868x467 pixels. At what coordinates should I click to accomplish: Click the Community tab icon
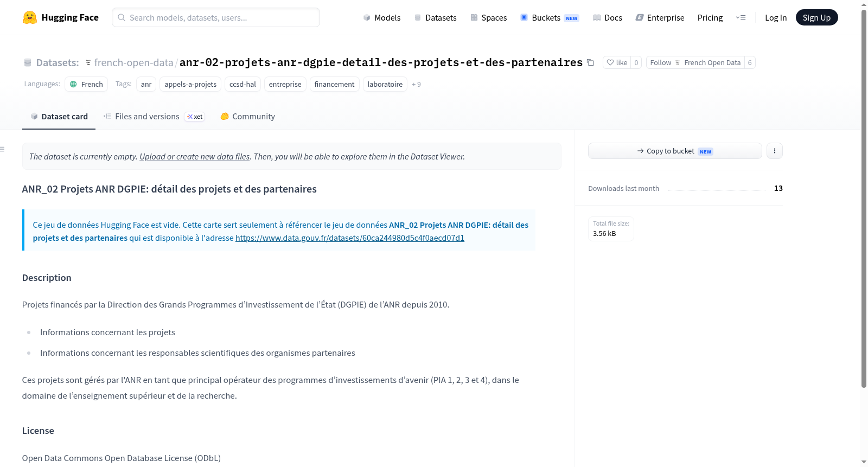pos(225,116)
